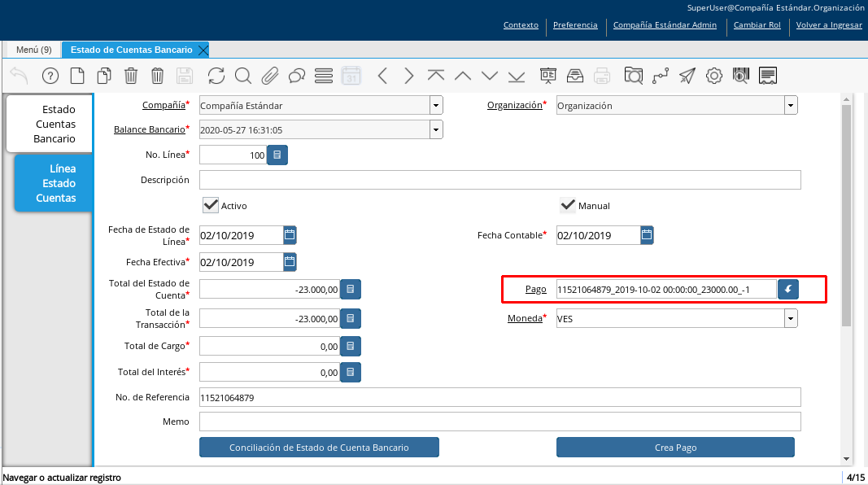Click the Crea Pago button
The image size is (868, 485).
click(675, 448)
